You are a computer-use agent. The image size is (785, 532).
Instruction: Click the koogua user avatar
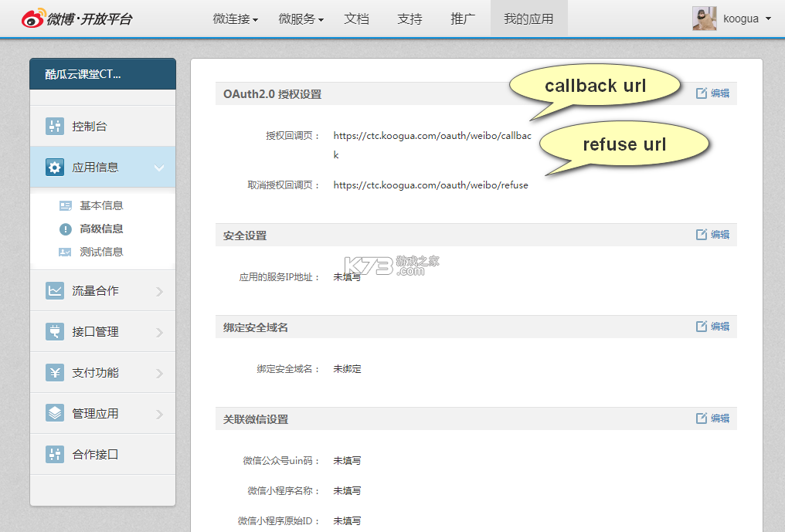pos(705,19)
